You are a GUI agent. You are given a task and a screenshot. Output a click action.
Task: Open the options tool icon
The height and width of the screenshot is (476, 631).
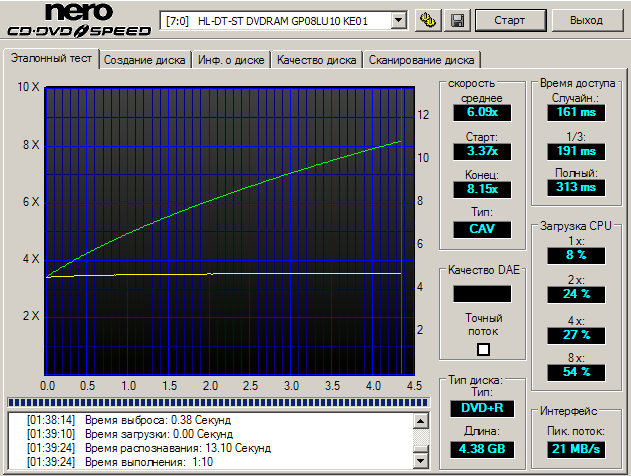coord(428,20)
